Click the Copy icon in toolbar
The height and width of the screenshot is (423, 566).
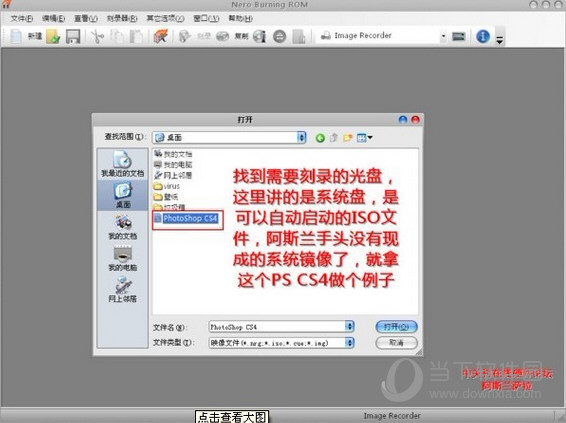coord(117,36)
